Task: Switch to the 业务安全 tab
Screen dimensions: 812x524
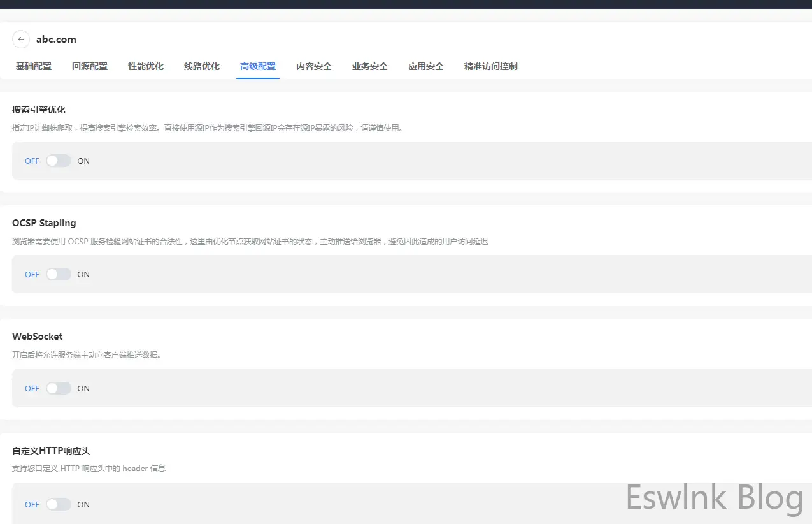Action: (x=370, y=66)
